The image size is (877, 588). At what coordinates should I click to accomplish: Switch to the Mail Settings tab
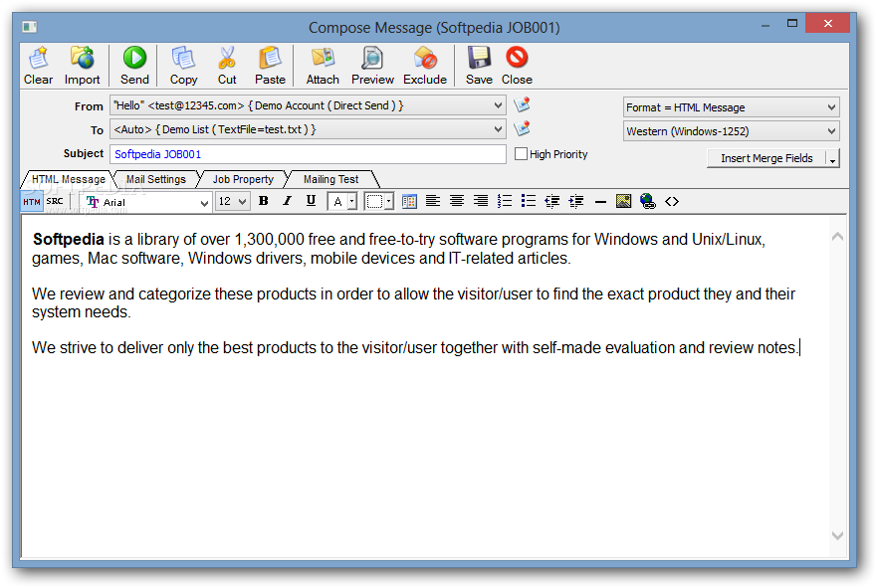156,179
